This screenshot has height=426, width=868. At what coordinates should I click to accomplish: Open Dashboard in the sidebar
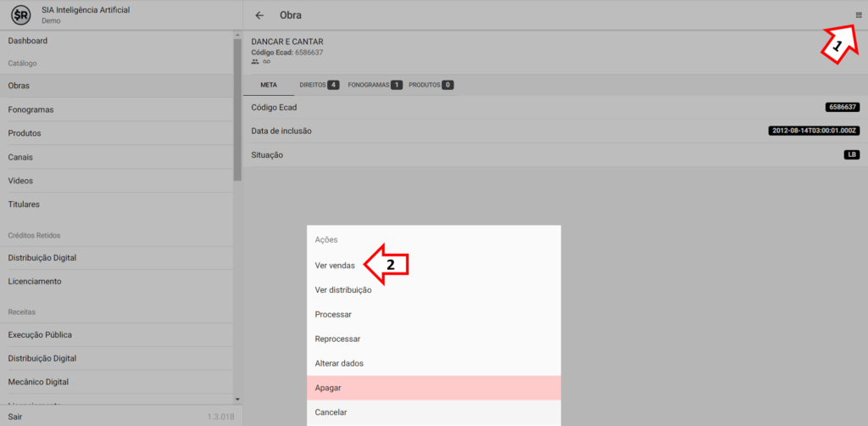tap(28, 41)
